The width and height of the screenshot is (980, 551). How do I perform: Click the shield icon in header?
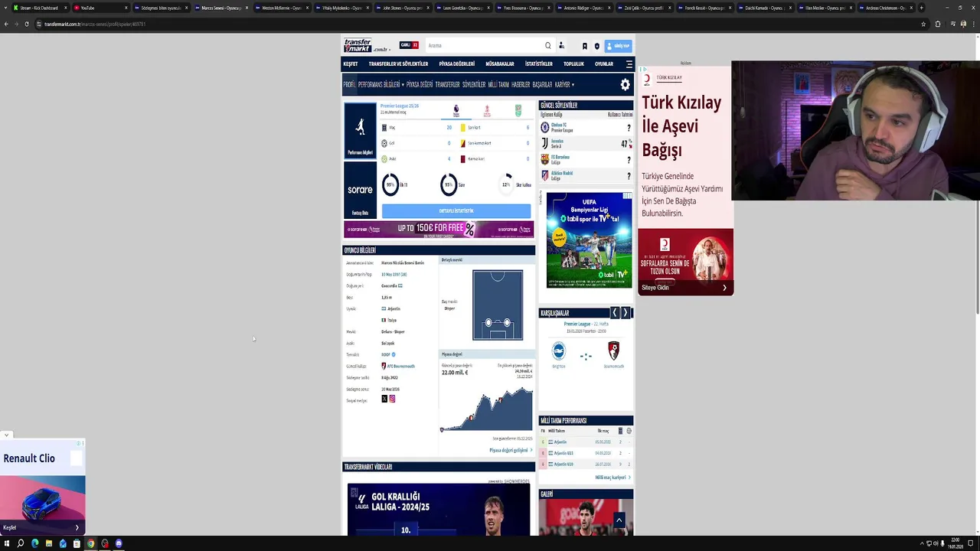click(597, 46)
